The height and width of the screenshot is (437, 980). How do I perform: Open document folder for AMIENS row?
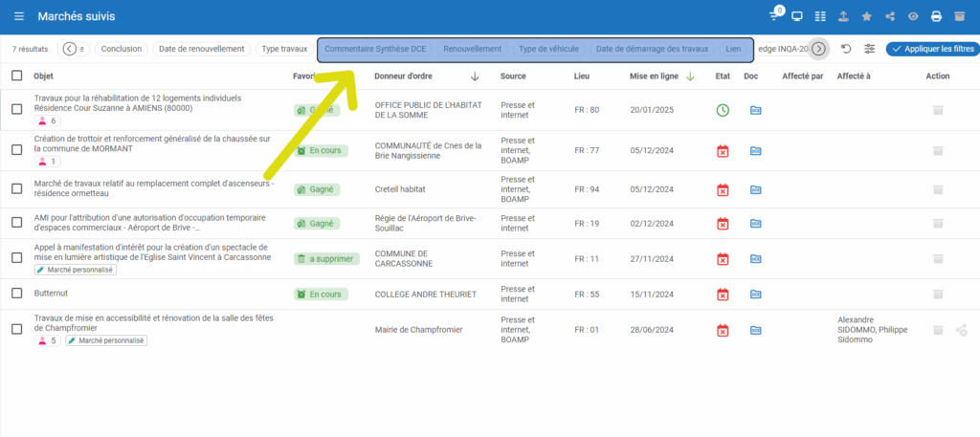pos(755,110)
